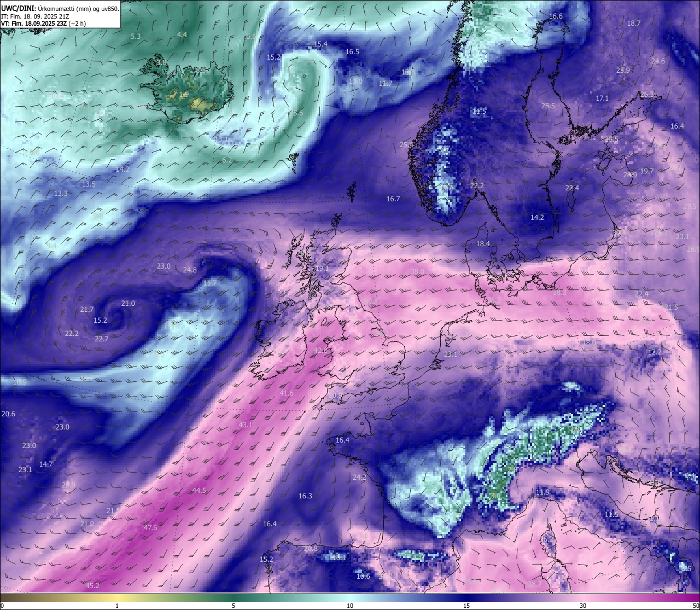Click the 24.6 value on the map

[658, 61]
